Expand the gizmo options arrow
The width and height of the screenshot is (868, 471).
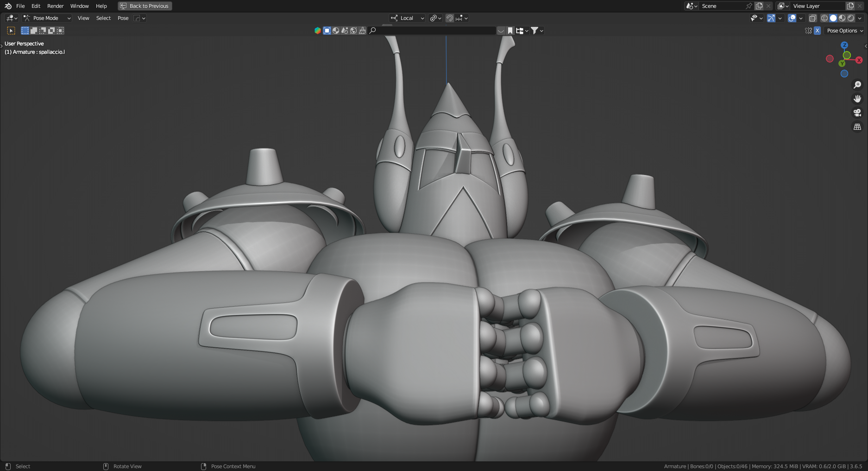pos(780,18)
